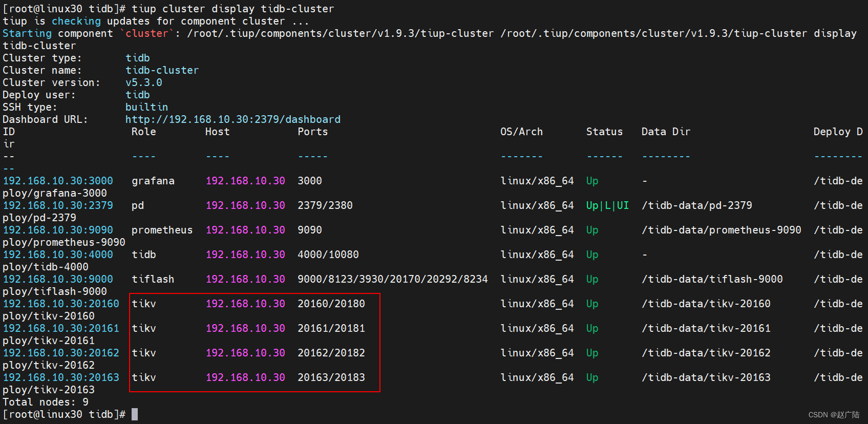This screenshot has width=868, height=424.
Task: Click the ID 192.168.10.30:20160
Action: click(61, 304)
